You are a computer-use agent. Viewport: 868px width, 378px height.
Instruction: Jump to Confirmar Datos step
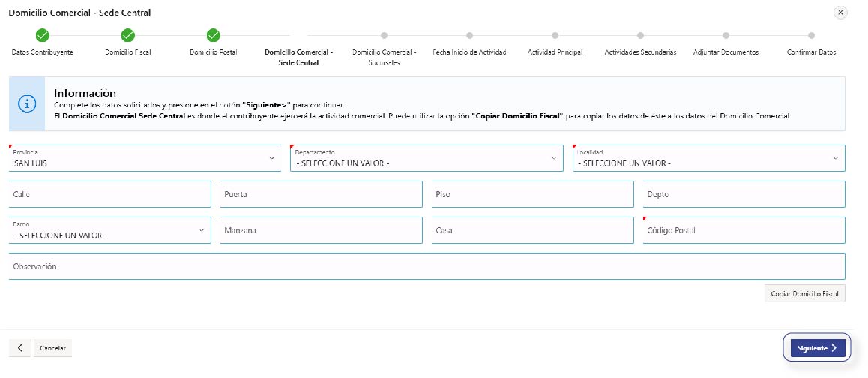(811, 35)
